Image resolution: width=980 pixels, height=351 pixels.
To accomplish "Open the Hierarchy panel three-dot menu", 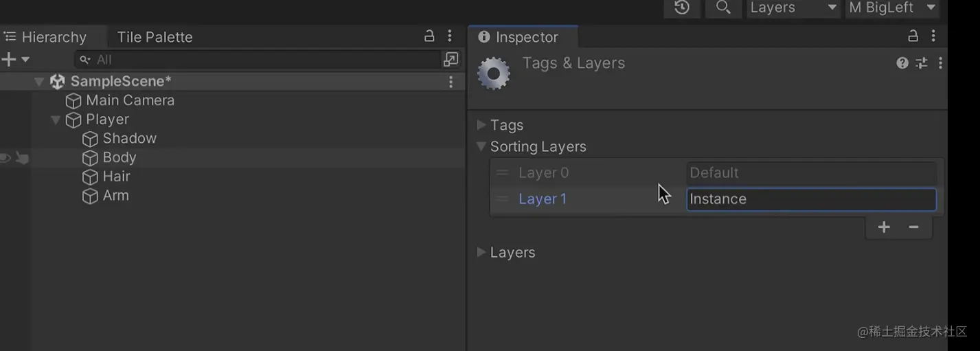I will [x=450, y=36].
